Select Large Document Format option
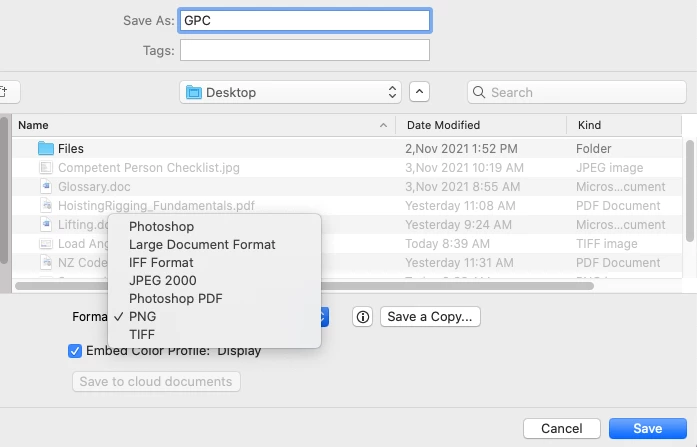Screen dimensions: 697x447 (202, 244)
